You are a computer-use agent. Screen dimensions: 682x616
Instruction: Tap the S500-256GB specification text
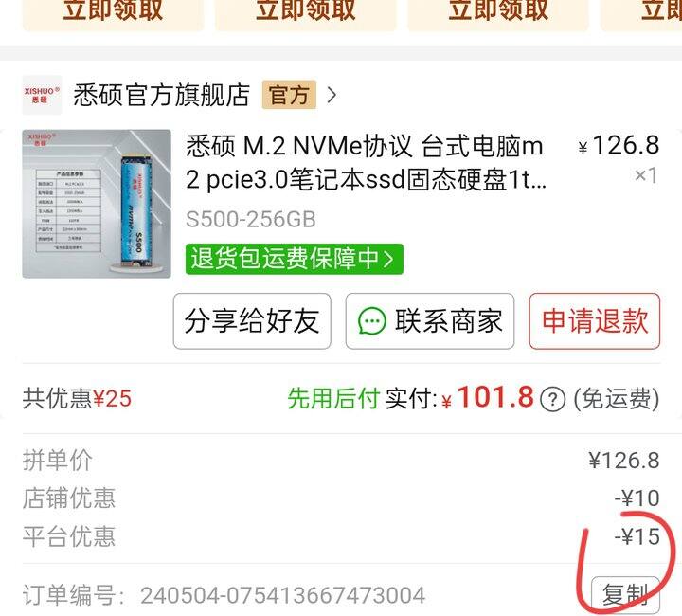tap(250, 219)
